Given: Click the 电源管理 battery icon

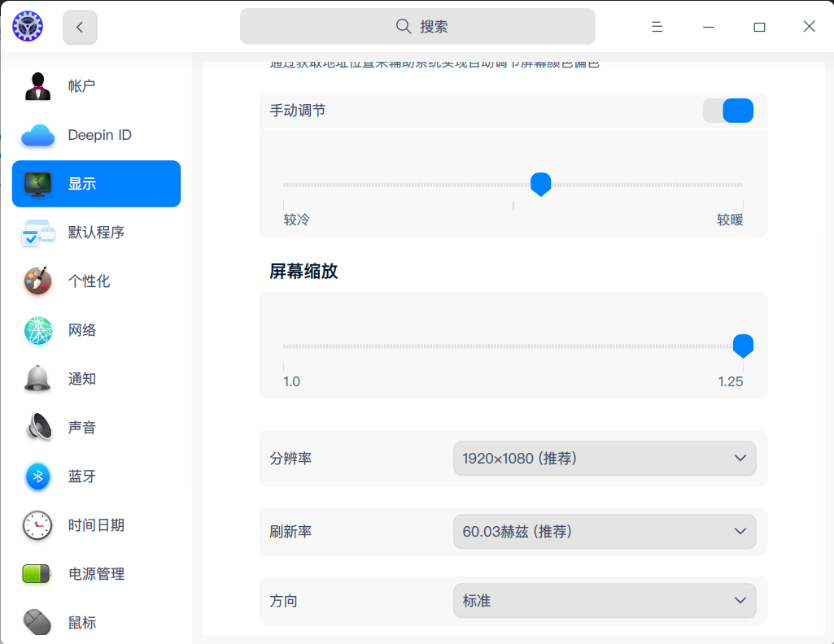Looking at the screenshot, I should [x=37, y=574].
